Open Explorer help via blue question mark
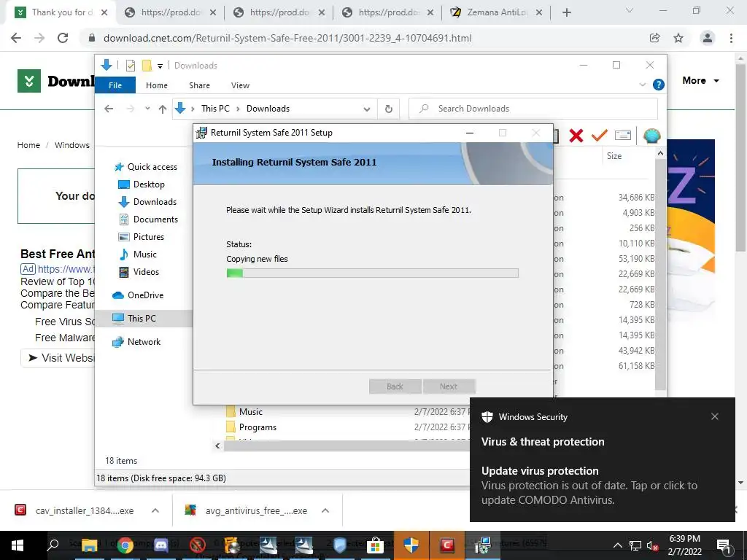The height and width of the screenshot is (560, 747). [x=659, y=85]
